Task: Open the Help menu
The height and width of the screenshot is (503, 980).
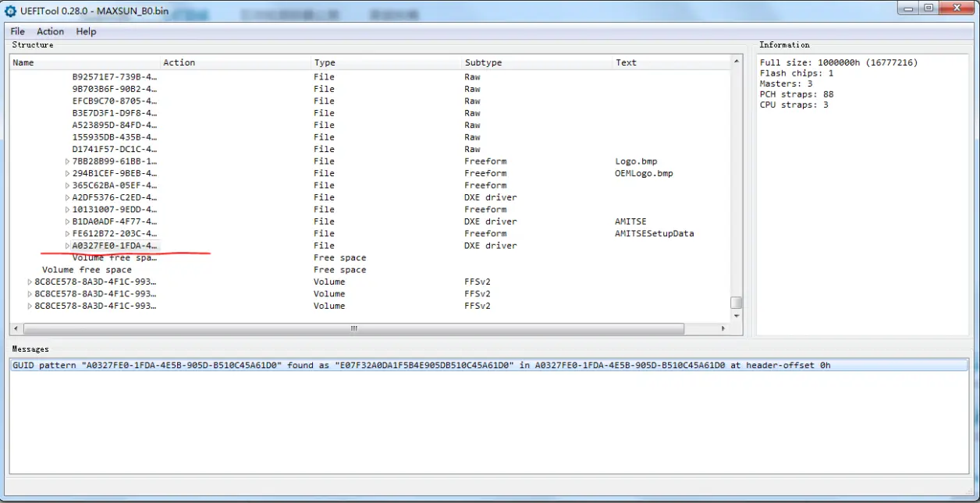Action: pos(86,31)
